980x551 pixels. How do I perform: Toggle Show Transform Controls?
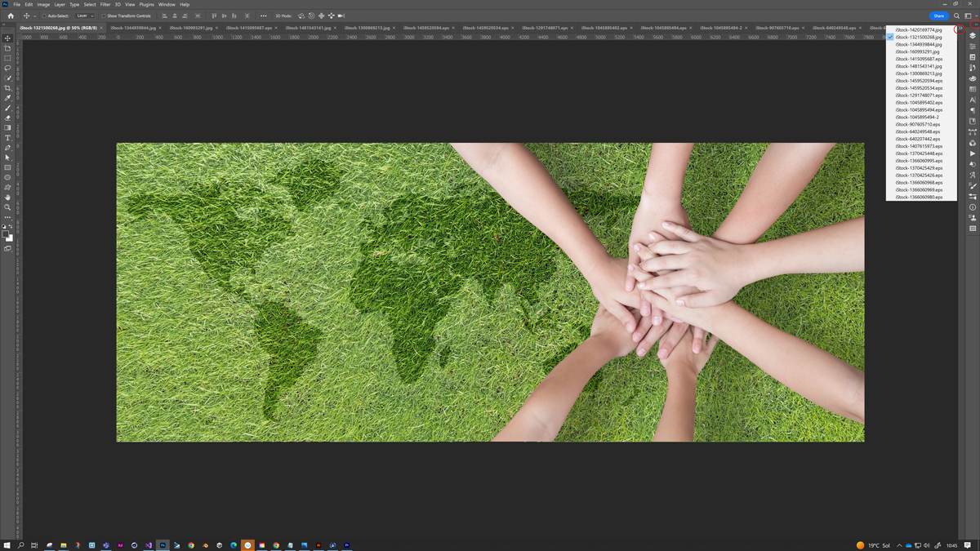coord(104,16)
